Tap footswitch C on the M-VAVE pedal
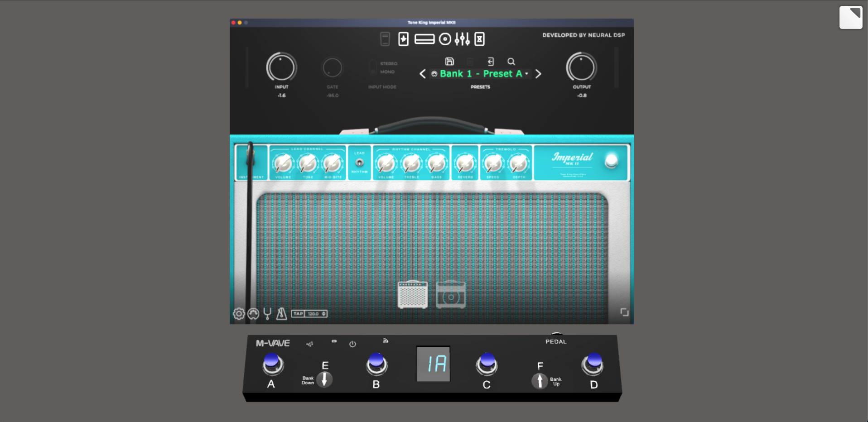 [487, 364]
